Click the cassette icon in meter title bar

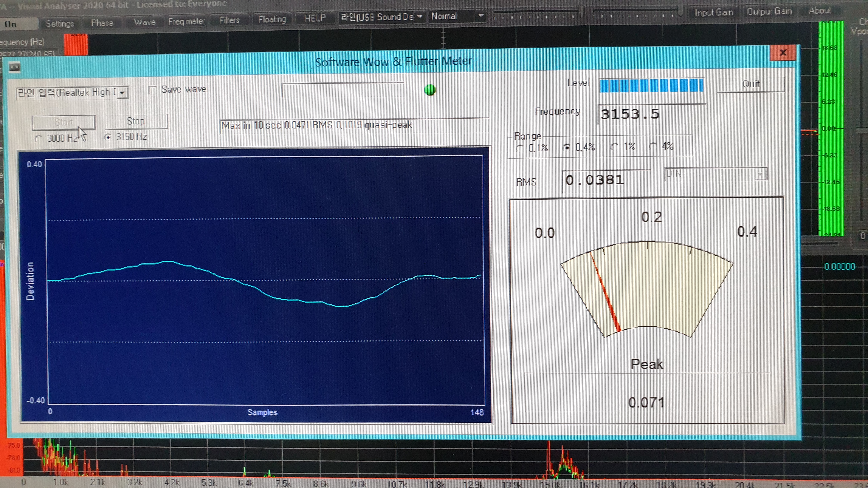(x=14, y=67)
